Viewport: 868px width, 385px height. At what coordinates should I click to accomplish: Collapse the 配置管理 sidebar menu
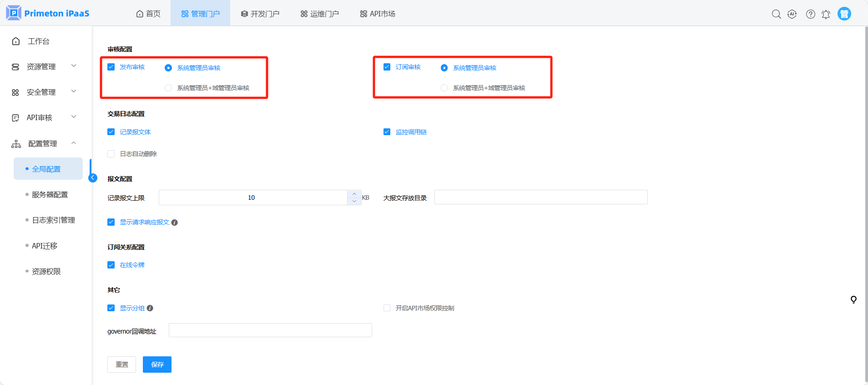pyautogui.click(x=44, y=143)
